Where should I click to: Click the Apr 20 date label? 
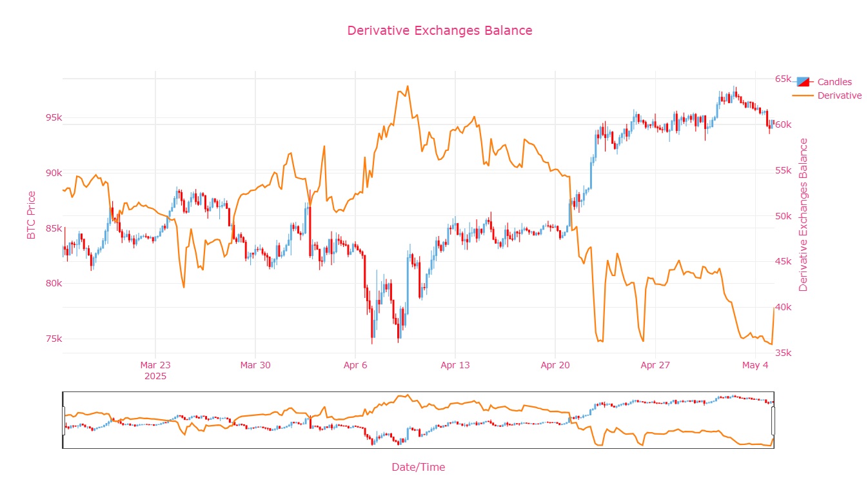click(555, 365)
